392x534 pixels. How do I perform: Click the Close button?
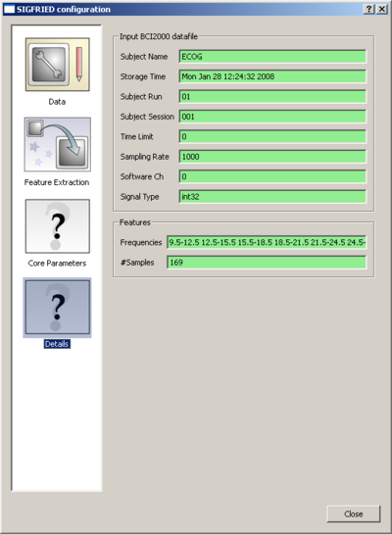point(353,513)
